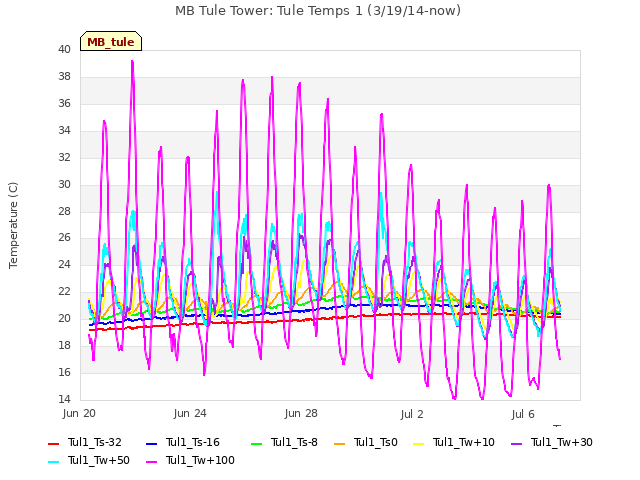Image resolution: width=640 pixels, height=480 pixels.
Task: Select the Tul1_Ts-16 legend entry
Action: click(x=182, y=442)
